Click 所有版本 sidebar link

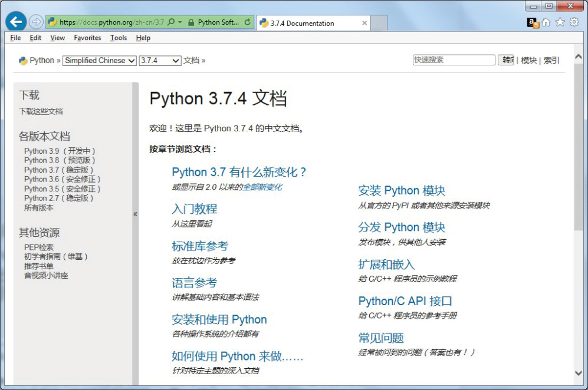click(38, 207)
